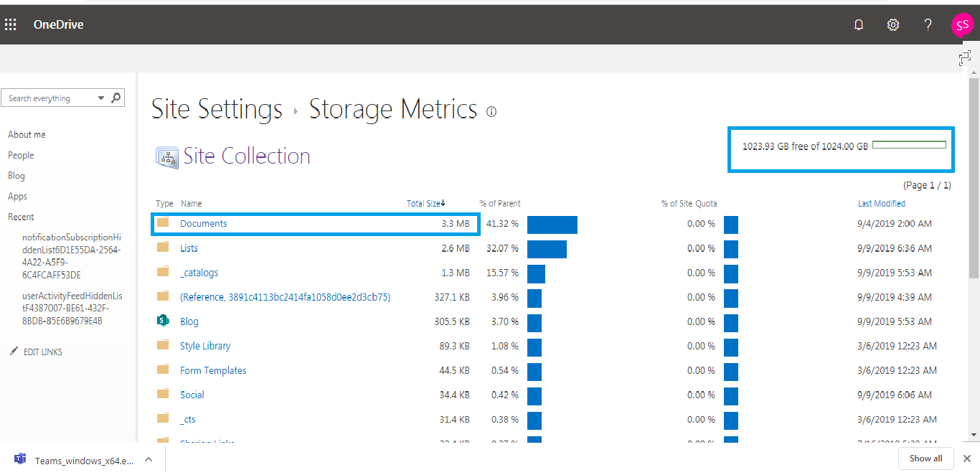Sort by the Total Size column

pyautogui.click(x=425, y=204)
